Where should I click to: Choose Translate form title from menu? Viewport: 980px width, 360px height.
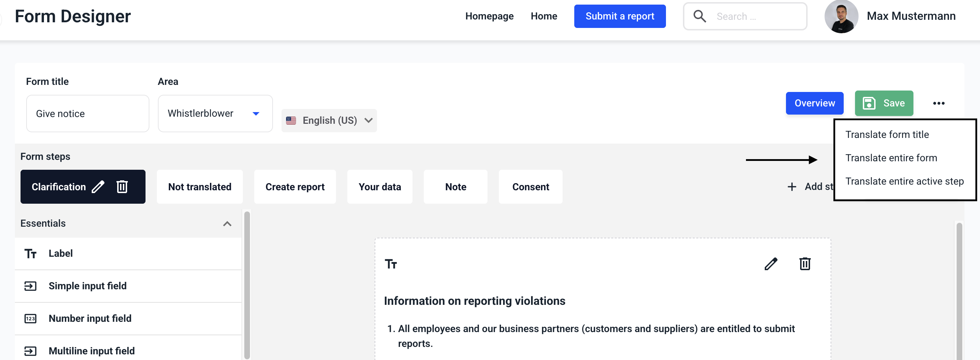click(887, 135)
